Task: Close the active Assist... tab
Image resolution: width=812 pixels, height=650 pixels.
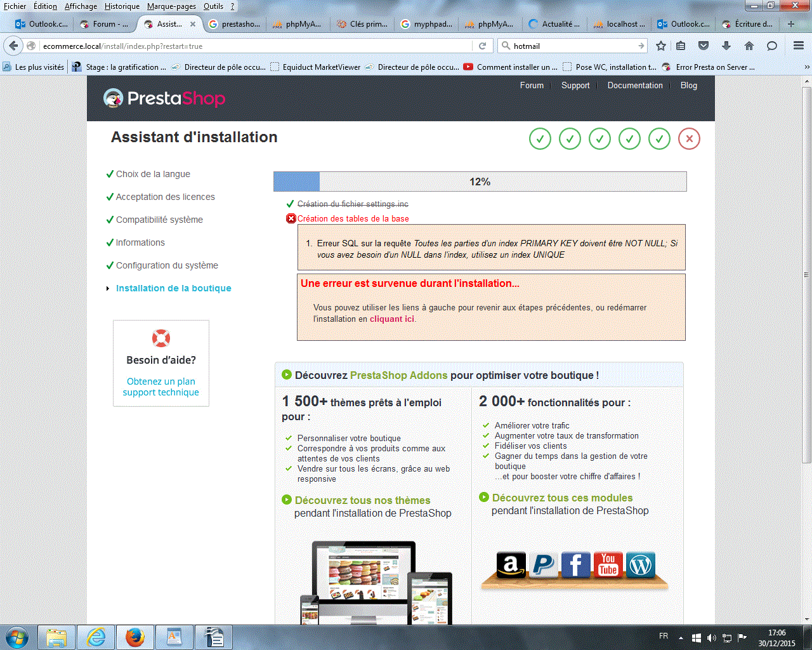Action: tap(193, 24)
